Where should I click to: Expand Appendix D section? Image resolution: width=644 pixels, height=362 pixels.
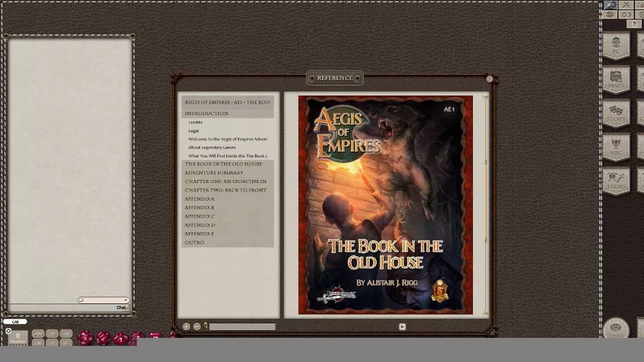click(x=227, y=225)
